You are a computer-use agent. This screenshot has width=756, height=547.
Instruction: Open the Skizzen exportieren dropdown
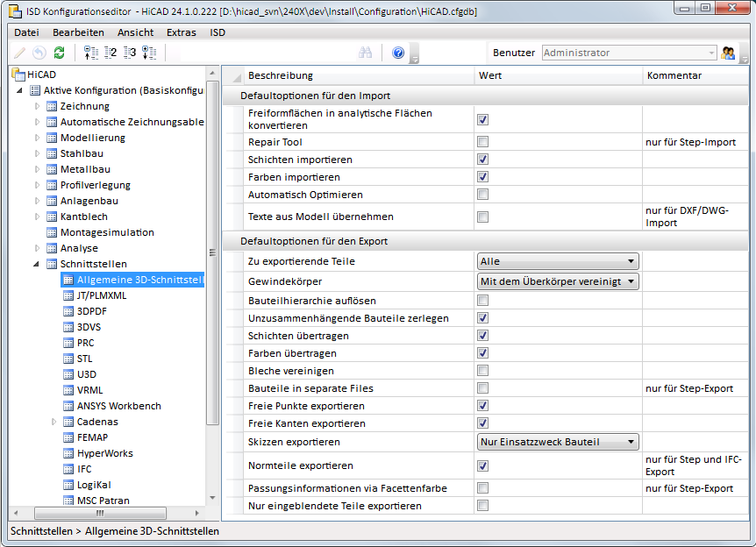click(558, 442)
